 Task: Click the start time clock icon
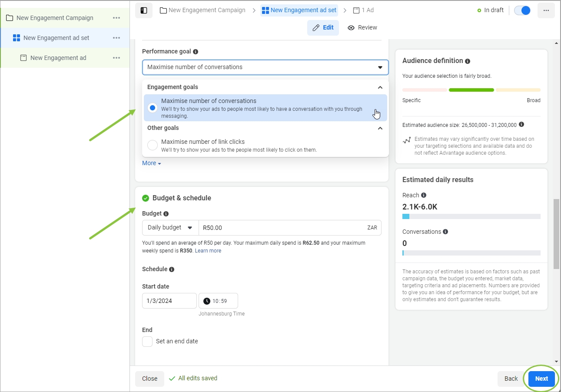(x=207, y=301)
